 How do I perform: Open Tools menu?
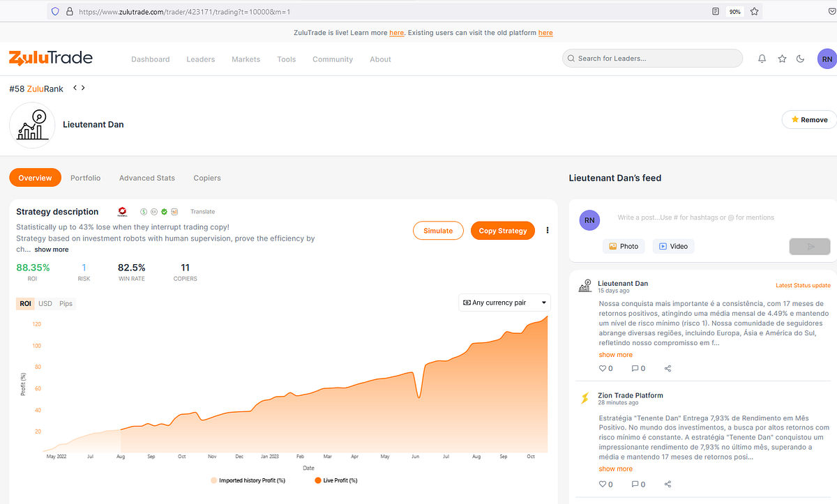287,59
